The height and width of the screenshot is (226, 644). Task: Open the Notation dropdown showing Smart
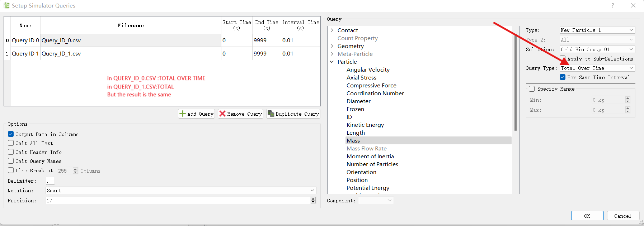181,191
